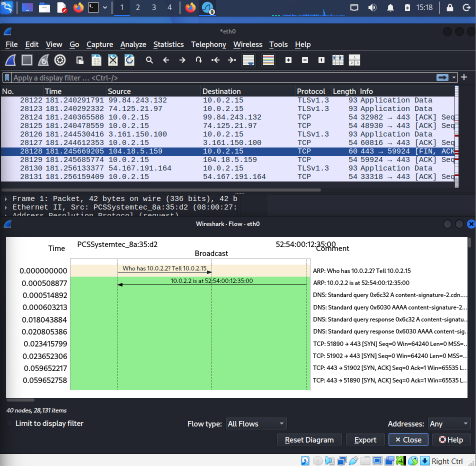Switch to workspace 2
Image resolution: width=476 pixels, height=466 pixels.
pos(138,7)
